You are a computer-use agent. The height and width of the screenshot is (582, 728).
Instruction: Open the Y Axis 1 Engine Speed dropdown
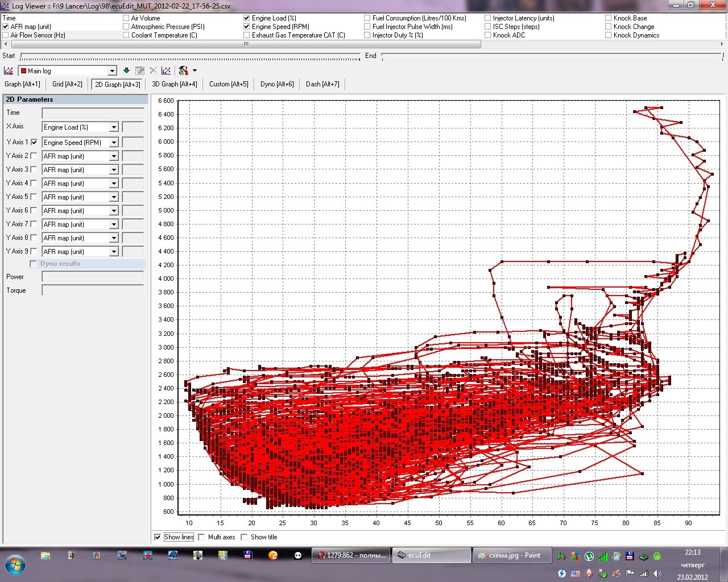[114, 143]
